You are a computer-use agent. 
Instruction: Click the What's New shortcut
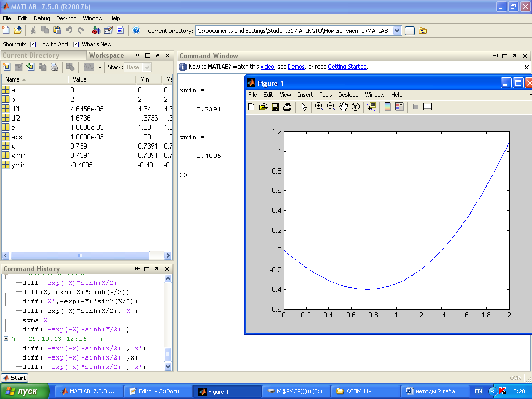(92, 44)
